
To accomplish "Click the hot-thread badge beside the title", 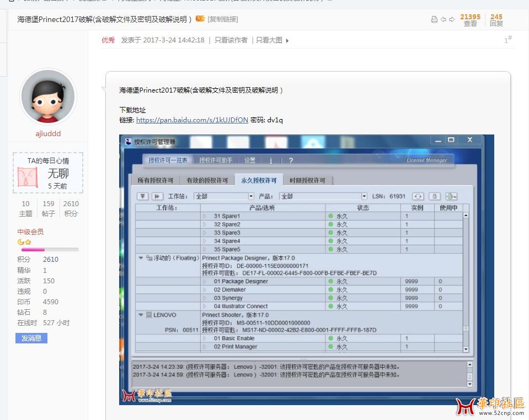I will tap(200, 19).
